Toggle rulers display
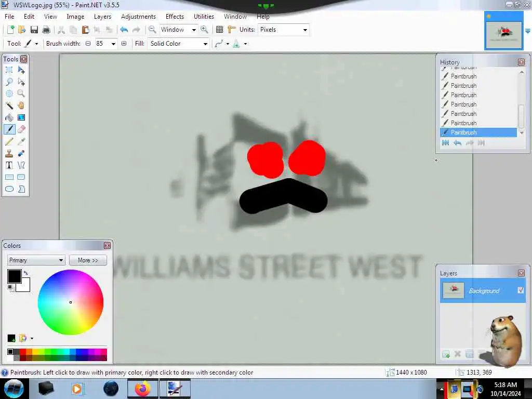 tap(231, 30)
